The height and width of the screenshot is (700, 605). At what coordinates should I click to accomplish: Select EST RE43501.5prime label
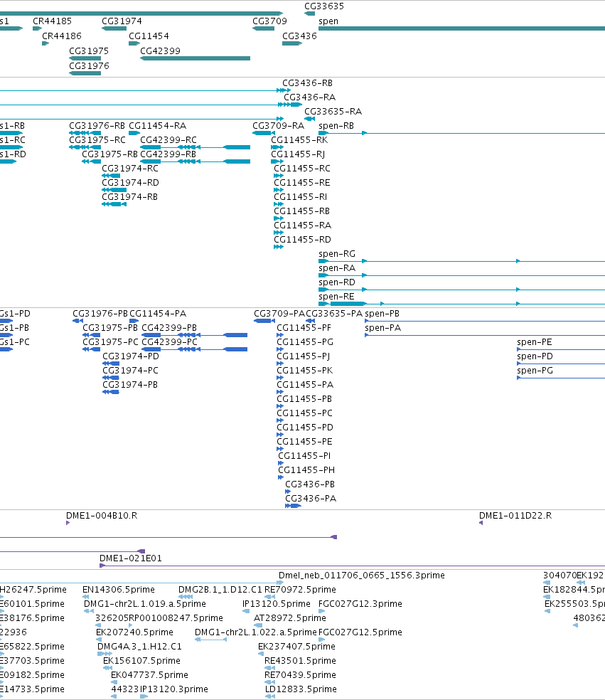(300, 661)
